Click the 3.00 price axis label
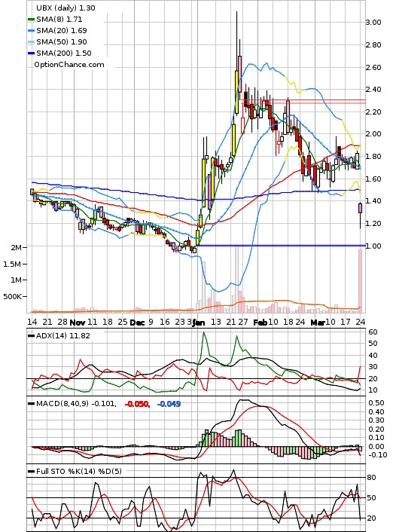 (373, 23)
